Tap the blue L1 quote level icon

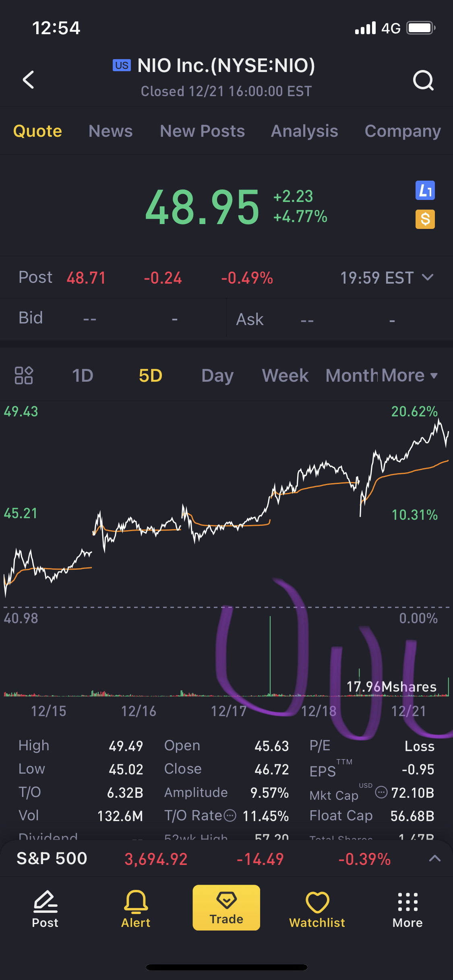[425, 191]
